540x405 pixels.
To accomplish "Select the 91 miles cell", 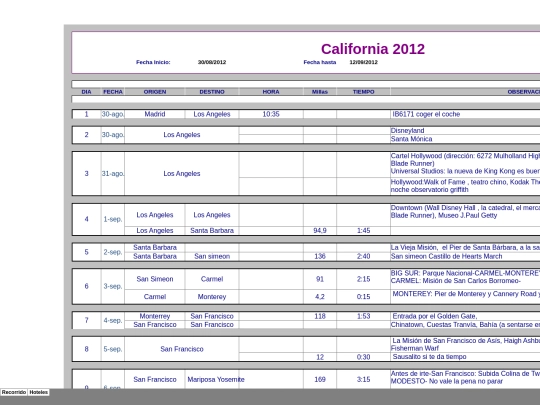I will point(320,279).
